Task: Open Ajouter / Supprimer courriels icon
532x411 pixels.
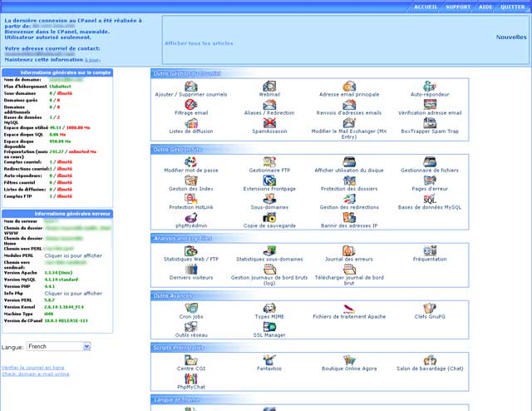Action: pyautogui.click(x=191, y=87)
